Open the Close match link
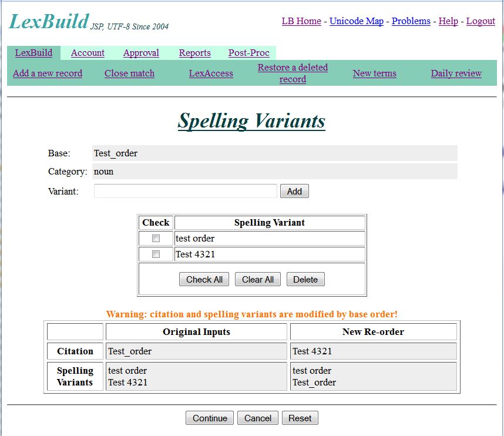Viewport: 504px width, 436px height. click(130, 73)
